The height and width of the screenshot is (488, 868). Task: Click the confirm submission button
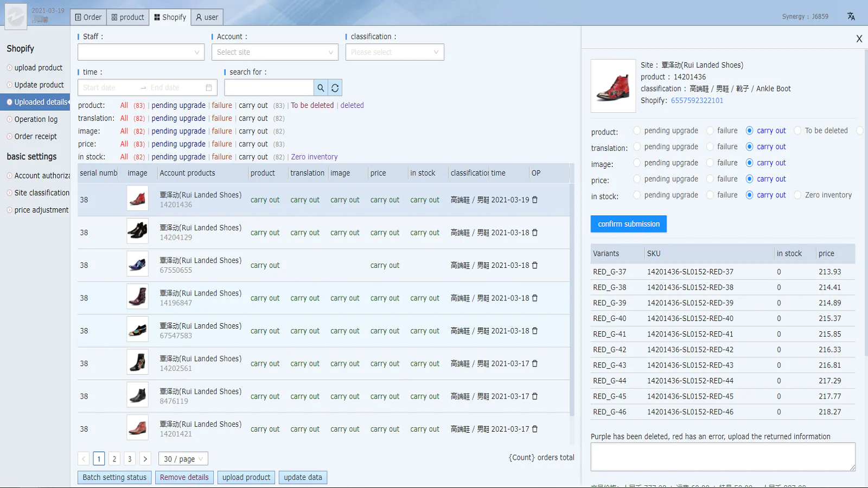pyautogui.click(x=628, y=224)
